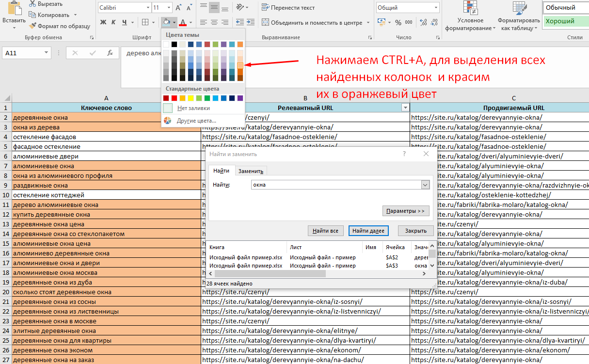The height and width of the screenshot is (364, 589).
Task: Click Cut (Вырезать) scissors button
Action: [46, 4]
